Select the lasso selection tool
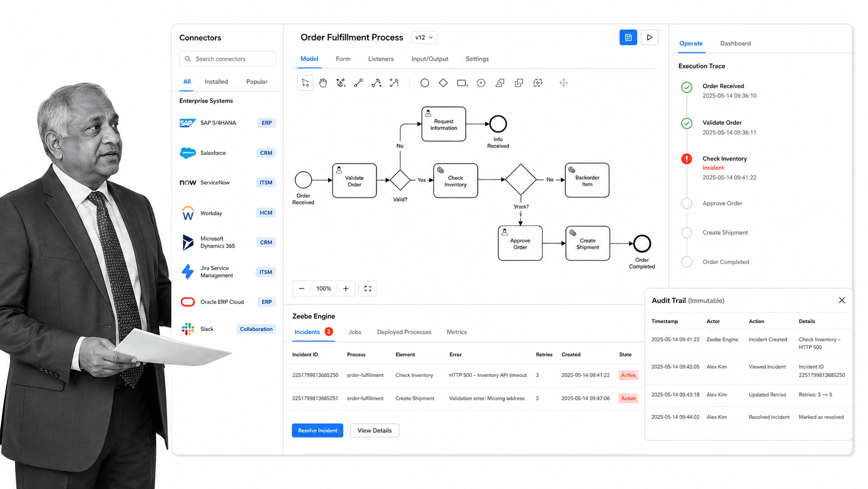This screenshot has width=868, height=489. click(x=305, y=83)
